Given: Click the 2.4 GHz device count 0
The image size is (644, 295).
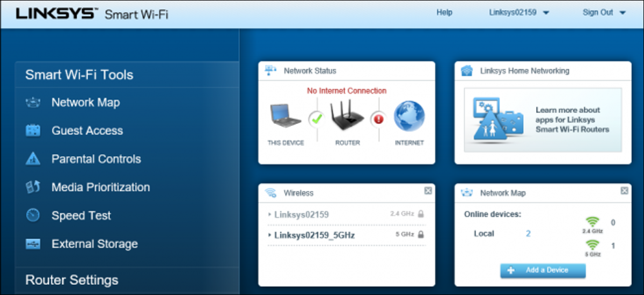Looking at the screenshot, I should (x=613, y=222).
